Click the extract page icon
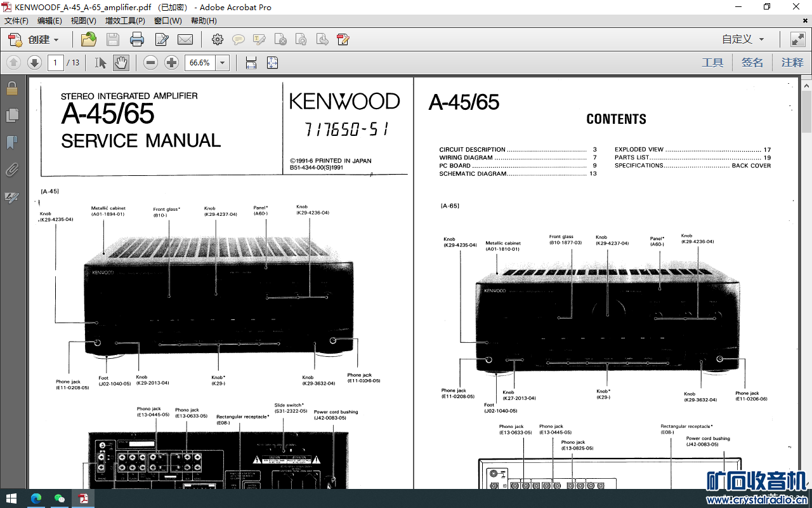This screenshot has width=812, height=508. click(322, 39)
